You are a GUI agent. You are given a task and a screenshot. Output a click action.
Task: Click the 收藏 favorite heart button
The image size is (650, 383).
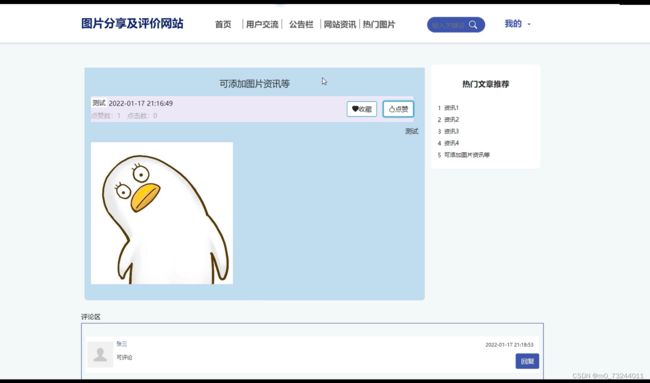point(361,109)
